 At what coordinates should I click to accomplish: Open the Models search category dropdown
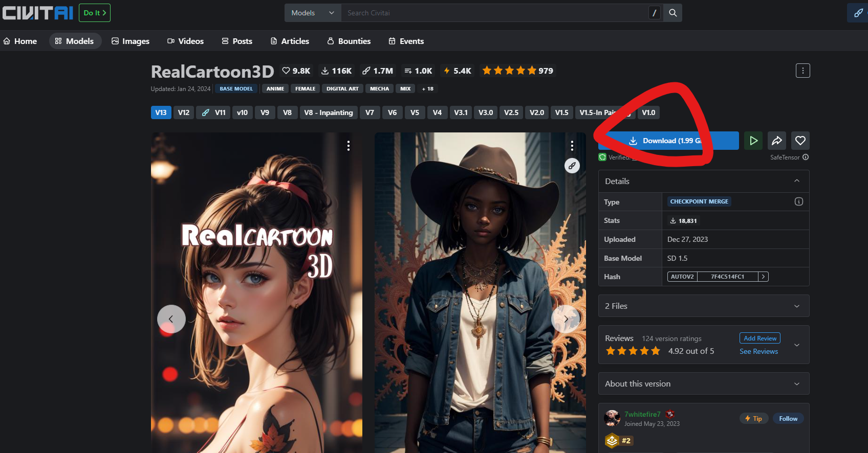click(312, 13)
